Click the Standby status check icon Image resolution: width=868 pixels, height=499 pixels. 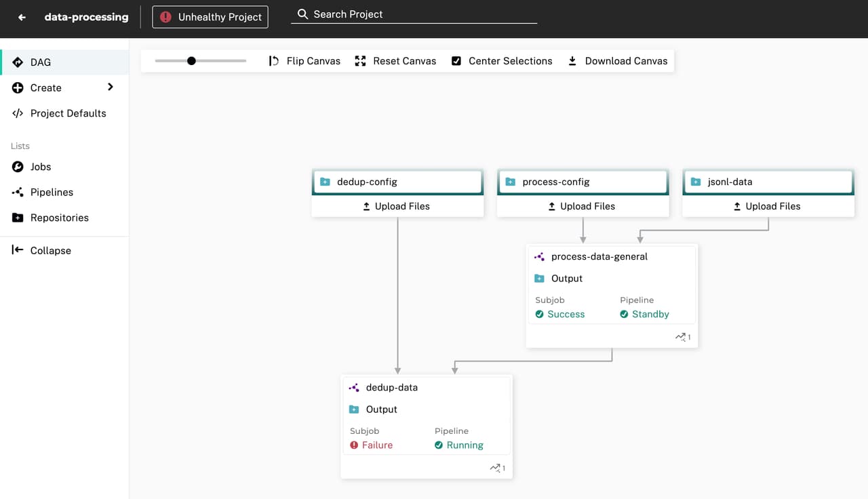coord(624,315)
